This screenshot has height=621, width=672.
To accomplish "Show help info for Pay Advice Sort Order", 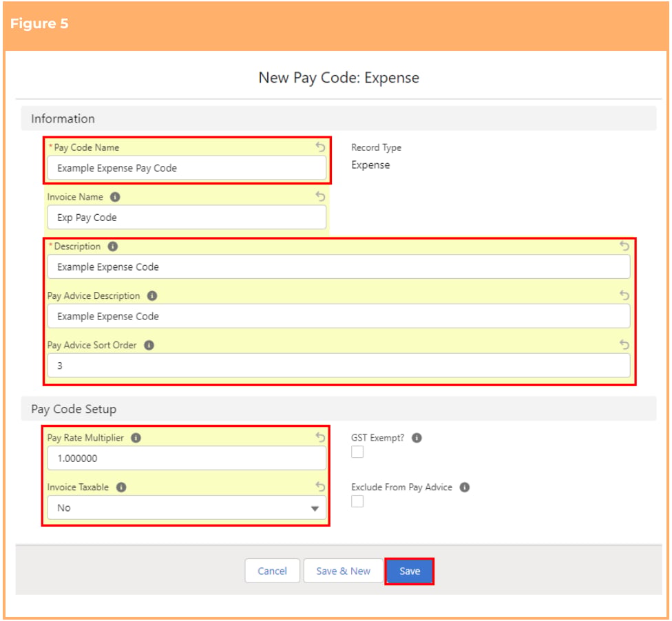I will [149, 346].
